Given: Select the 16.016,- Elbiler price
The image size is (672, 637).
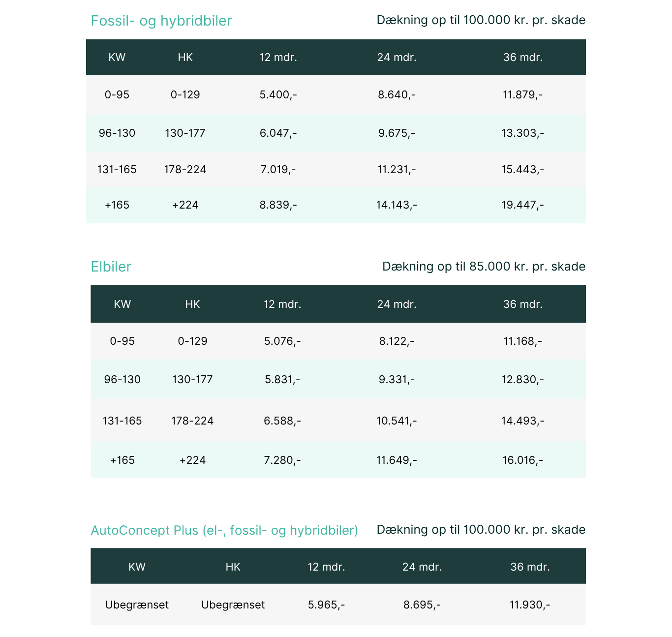Looking at the screenshot, I should [523, 460].
